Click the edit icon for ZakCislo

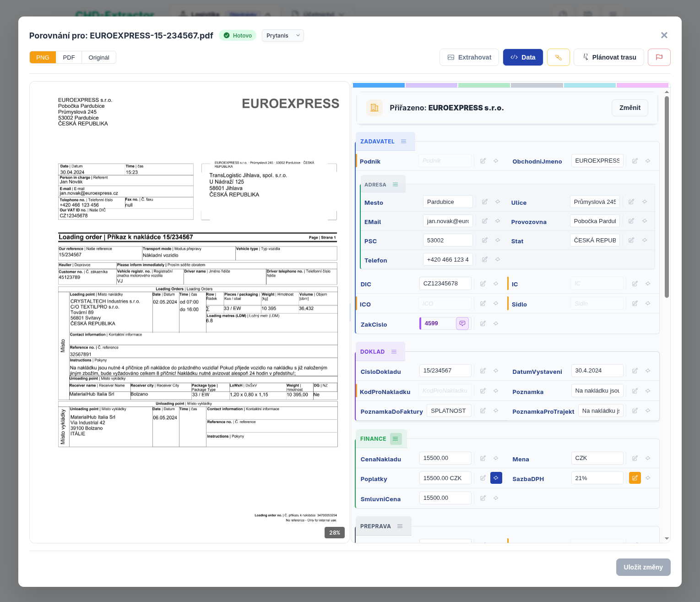pyautogui.click(x=483, y=323)
